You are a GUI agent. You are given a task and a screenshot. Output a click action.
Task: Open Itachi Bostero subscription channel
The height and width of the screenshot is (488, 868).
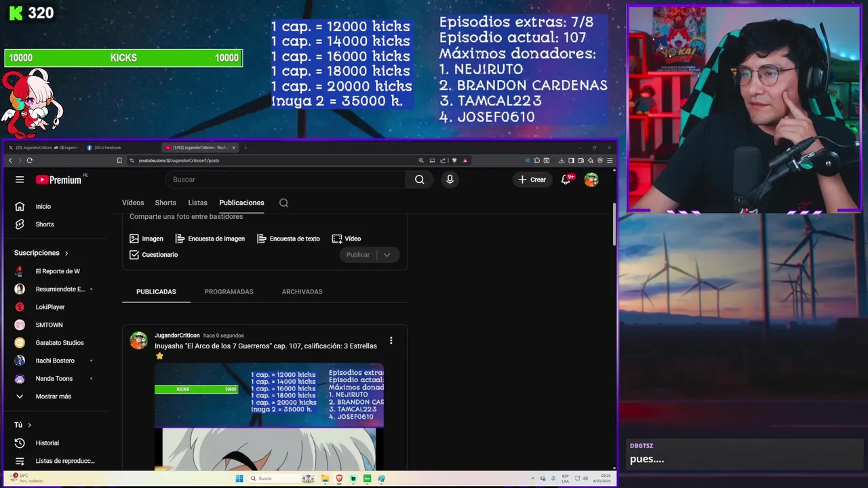[x=56, y=361]
